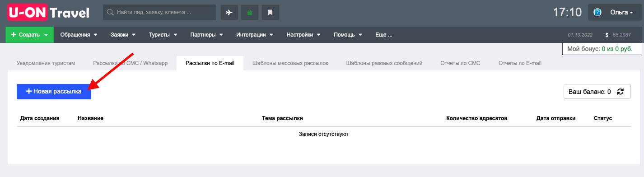Viewport: 644px width, 177px height.
Task: Click the Ваш баланс: 0 button
Action: pos(597,92)
